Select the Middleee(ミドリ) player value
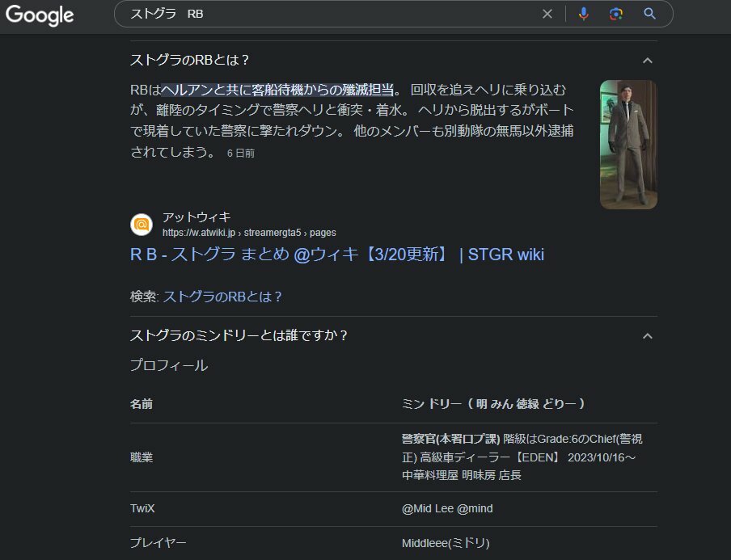The height and width of the screenshot is (560, 731). (x=446, y=543)
